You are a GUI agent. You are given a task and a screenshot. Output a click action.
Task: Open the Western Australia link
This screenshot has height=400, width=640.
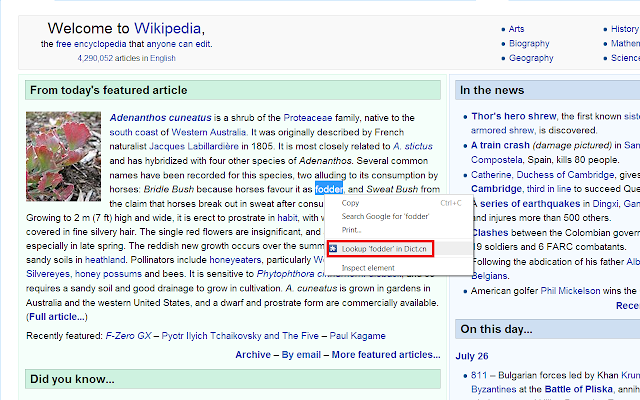tap(209, 132)
